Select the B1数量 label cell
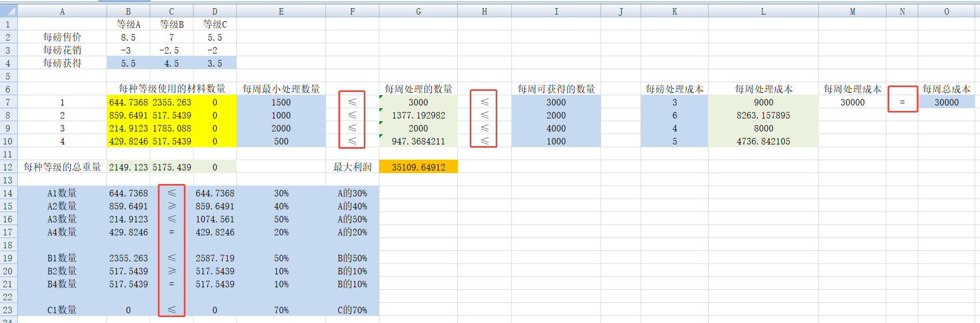980x323 pixels. click(x=62, y=258)
